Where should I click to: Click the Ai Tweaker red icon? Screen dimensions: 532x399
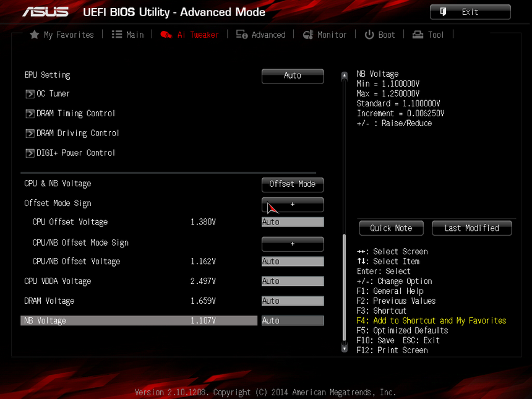[x=166, y=35]
